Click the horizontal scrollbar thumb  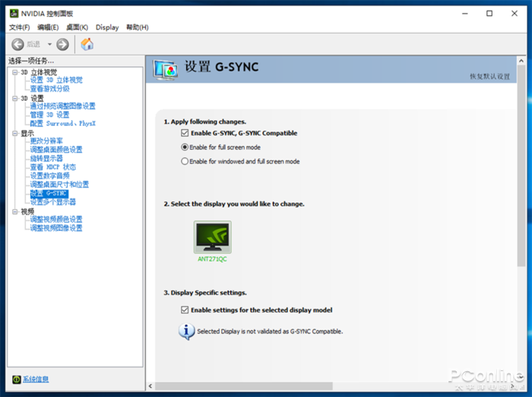pyautogui.click(x=244, y=386)
